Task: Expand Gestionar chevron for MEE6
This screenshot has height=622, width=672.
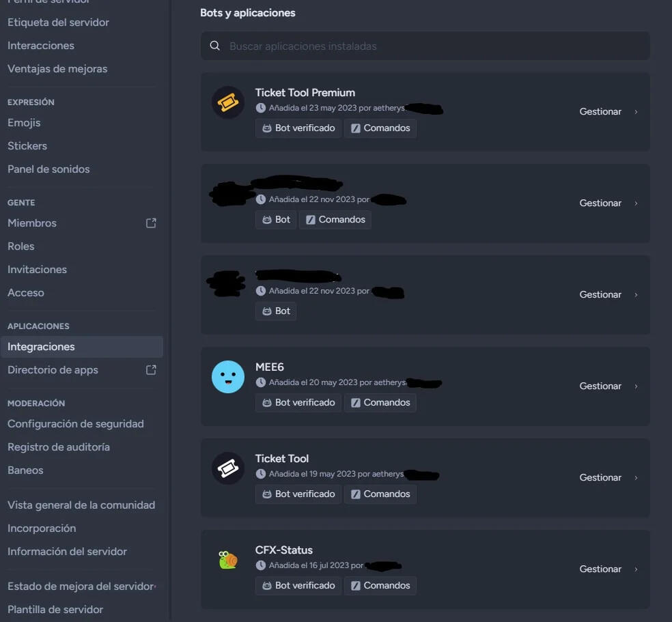Action: click(x=636, y=386)
